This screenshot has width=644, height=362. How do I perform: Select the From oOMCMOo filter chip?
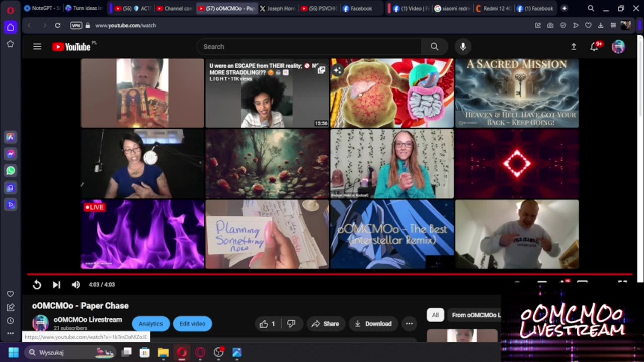(474, 315)
